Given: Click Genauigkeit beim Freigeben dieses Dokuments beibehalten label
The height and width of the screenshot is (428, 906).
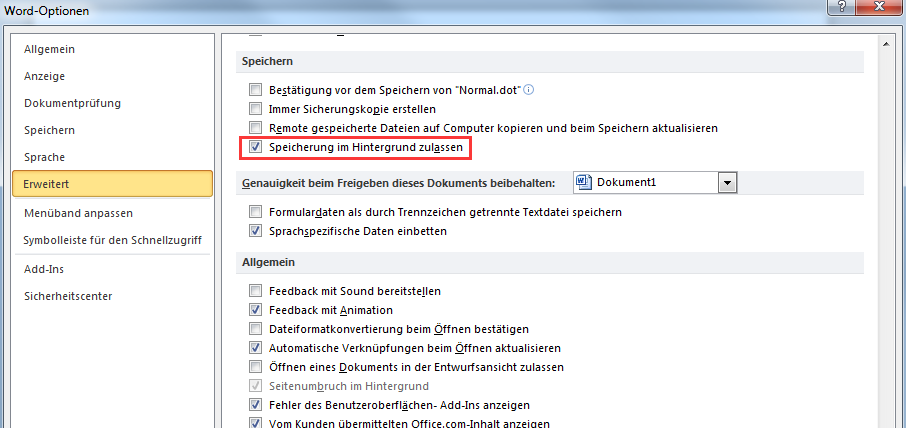Looking at the screenshot, I should (399, 183).
